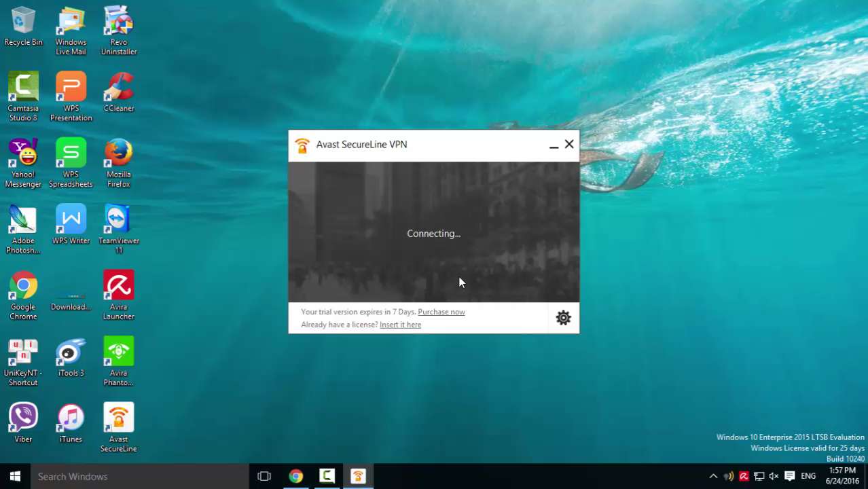Open Avast SecureLine VPN settings gear
This screenshot has width=868, height=489.
563,318
